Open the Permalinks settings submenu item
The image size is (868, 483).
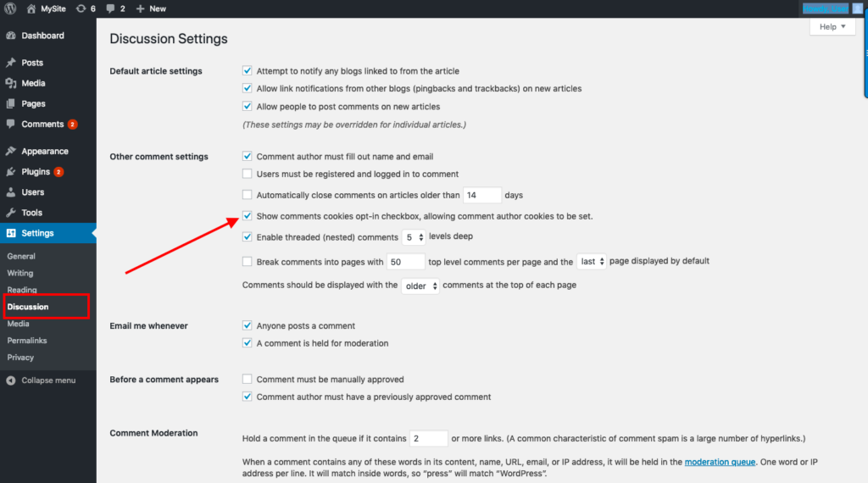click(x=27, y=341)
